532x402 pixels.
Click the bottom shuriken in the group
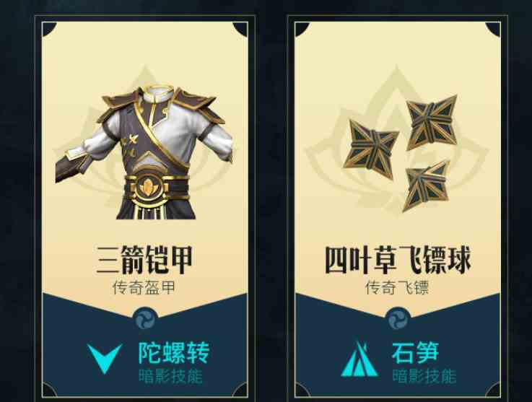pos(427,185)
